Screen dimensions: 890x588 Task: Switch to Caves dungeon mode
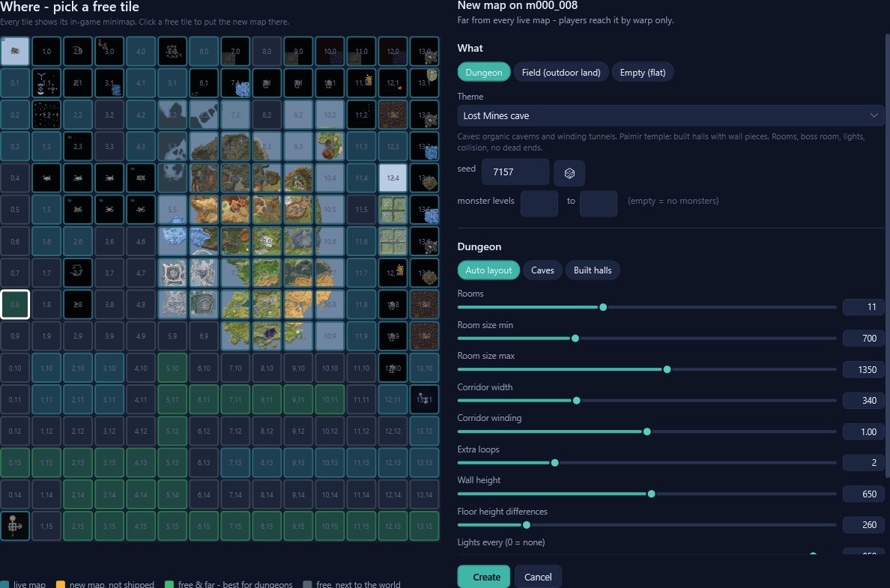click(542, 270)
